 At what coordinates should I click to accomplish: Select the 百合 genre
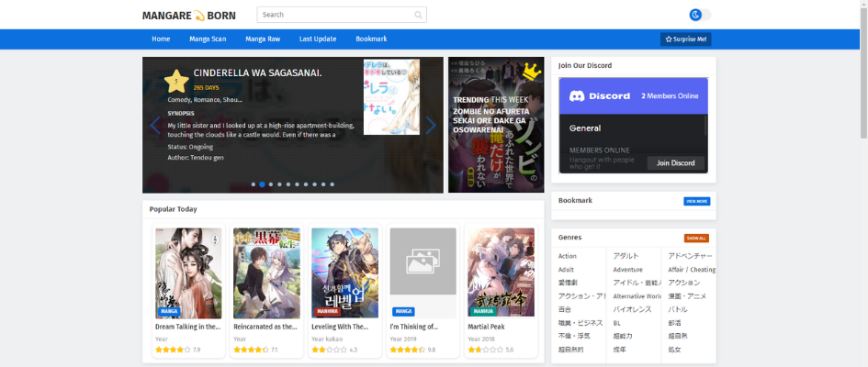click(565, 309)
